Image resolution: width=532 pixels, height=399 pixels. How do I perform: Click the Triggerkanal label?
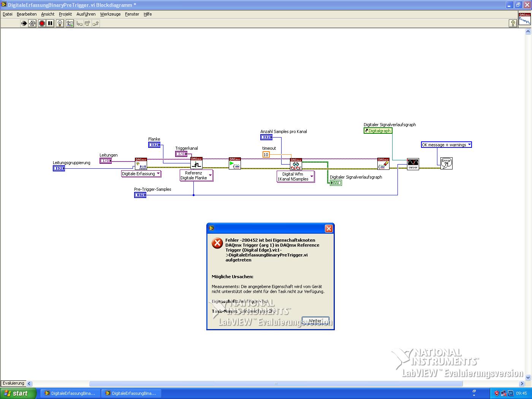click(187, 148)
